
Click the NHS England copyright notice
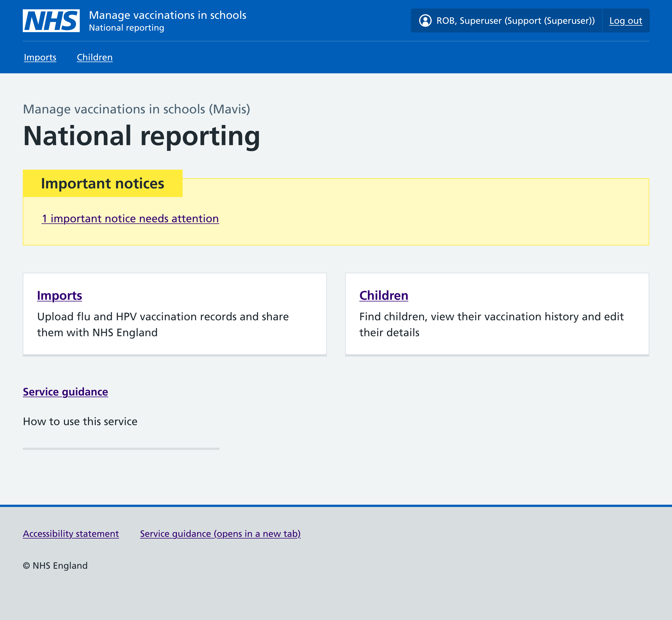(55, 565)
